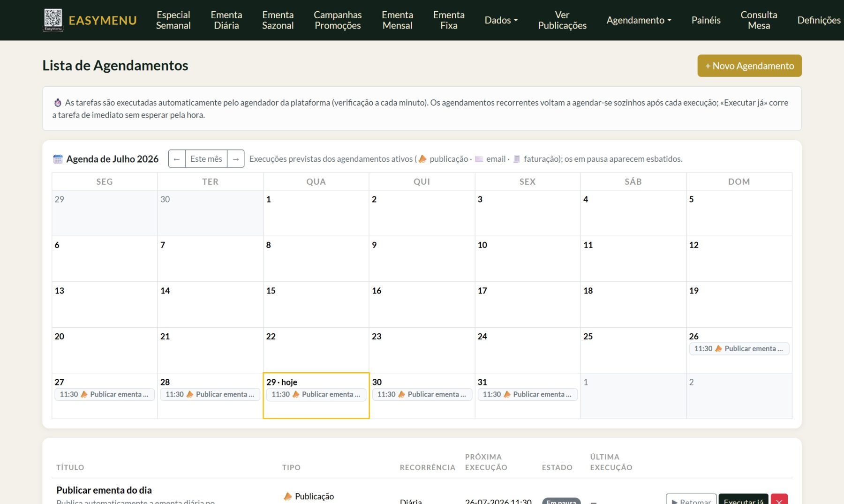Click the Publicação megaphone icon in table row
Viewport: 844px width, 504px height.
[x=287, y=496]
